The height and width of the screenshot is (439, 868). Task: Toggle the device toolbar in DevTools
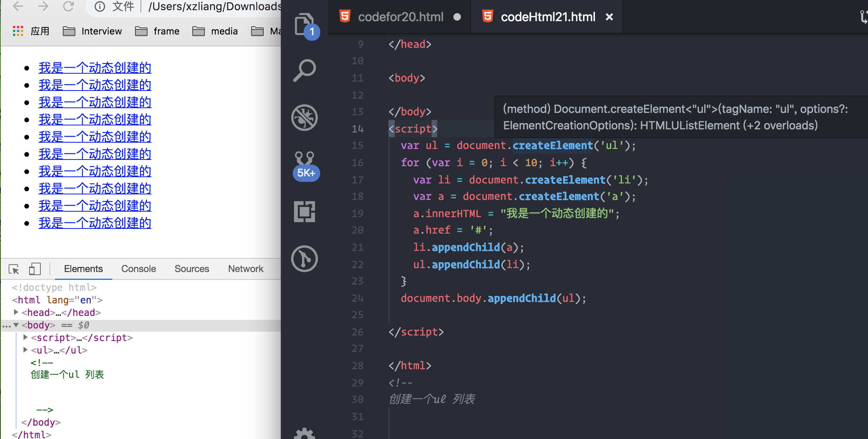click(x=35, y=269)
